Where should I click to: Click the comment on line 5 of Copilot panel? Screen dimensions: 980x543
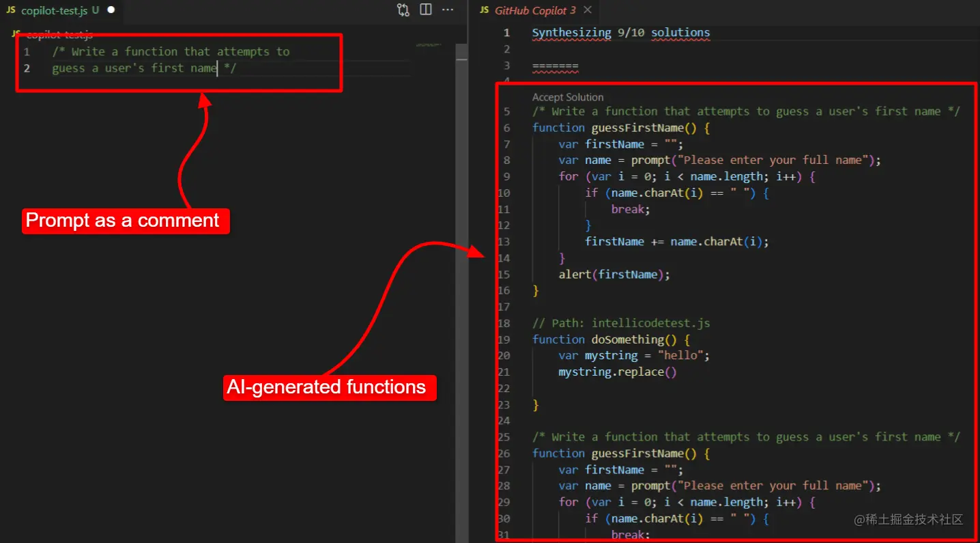[746, 111]
